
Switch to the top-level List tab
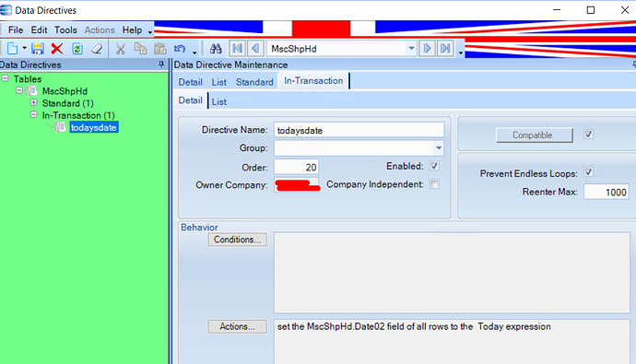click(219, 82)
